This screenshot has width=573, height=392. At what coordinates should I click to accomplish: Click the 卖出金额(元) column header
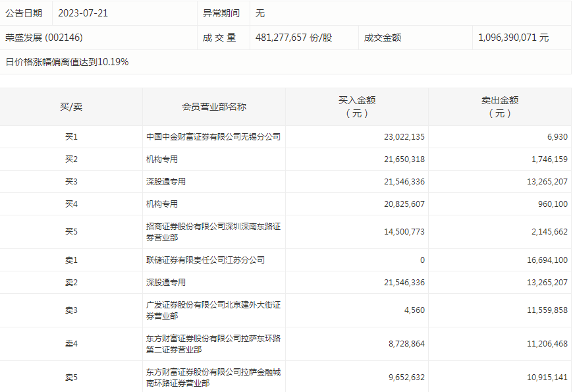pos(499,105)
